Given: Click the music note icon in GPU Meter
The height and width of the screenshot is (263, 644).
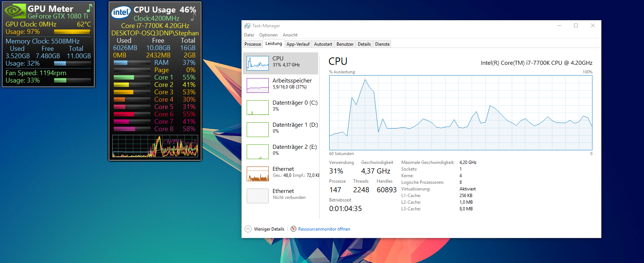Looking at the screenshot, I should tap(89, 8).
